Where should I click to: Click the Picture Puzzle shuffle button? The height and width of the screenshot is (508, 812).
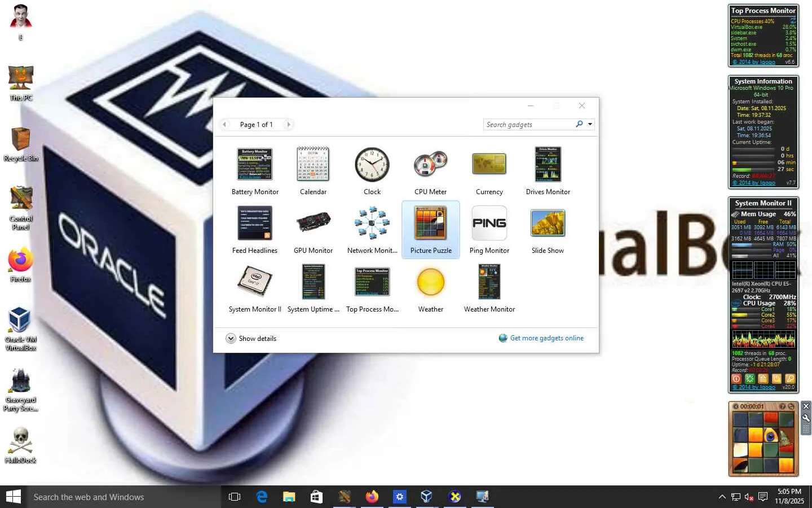[791, 406]
